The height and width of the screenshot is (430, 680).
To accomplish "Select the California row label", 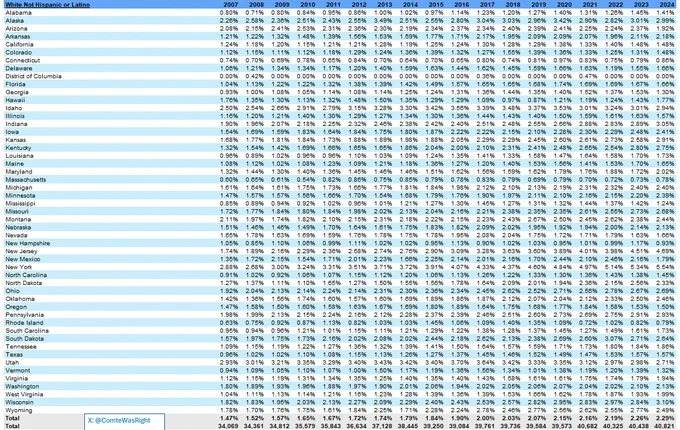I will click(19, 44).
